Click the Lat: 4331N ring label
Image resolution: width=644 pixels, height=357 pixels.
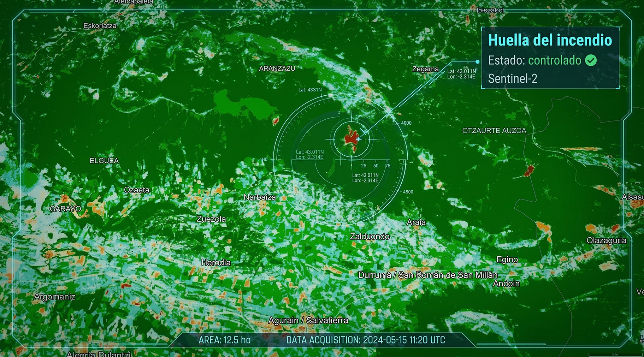(310, 90)
